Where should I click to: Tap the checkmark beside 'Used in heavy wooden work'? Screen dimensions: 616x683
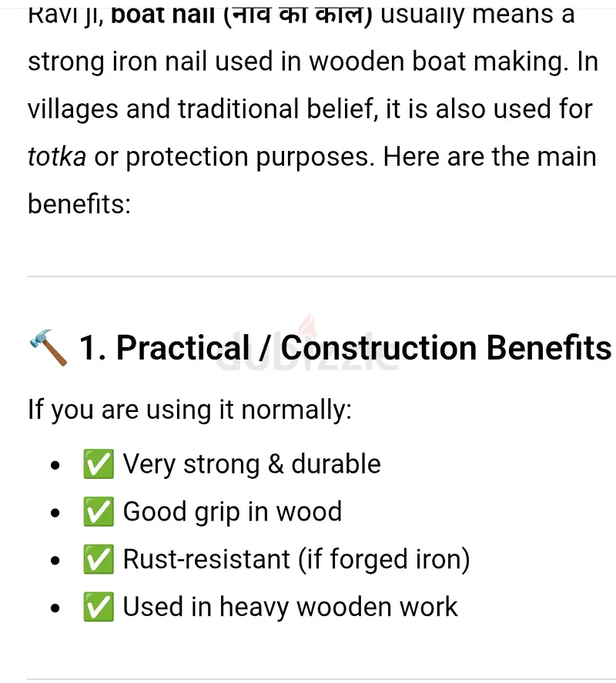(98, 608)
